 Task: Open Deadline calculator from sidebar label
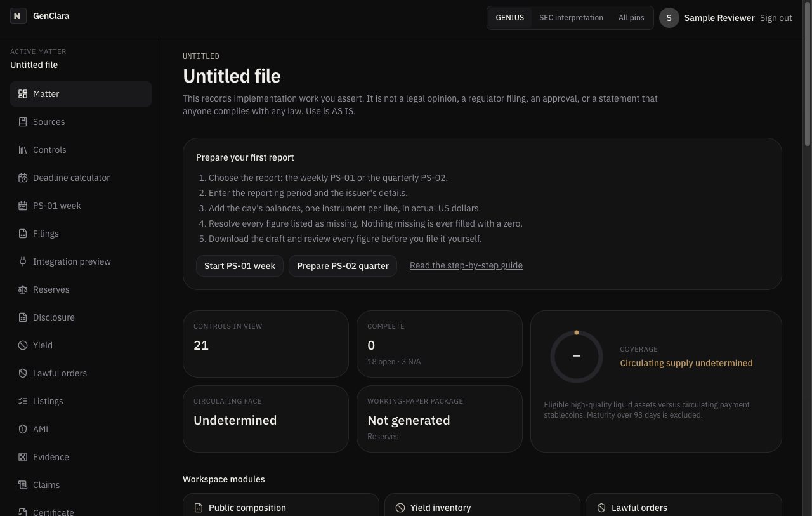71,178
